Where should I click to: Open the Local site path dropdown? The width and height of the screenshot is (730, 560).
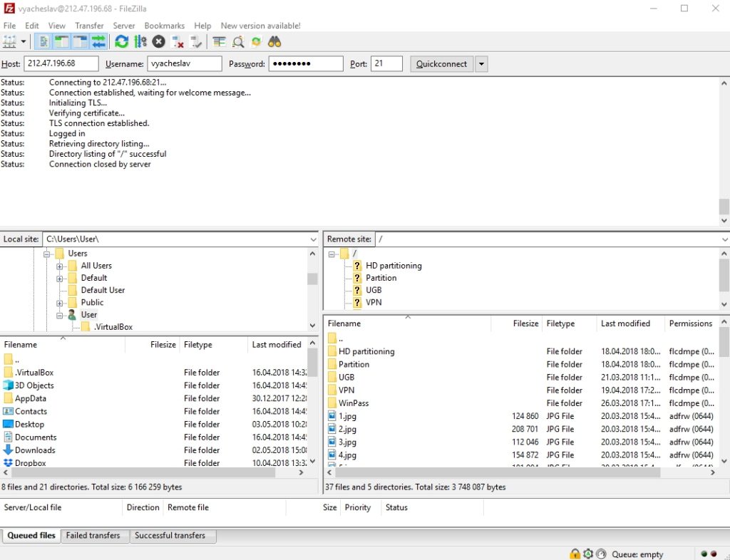(314, 239)
